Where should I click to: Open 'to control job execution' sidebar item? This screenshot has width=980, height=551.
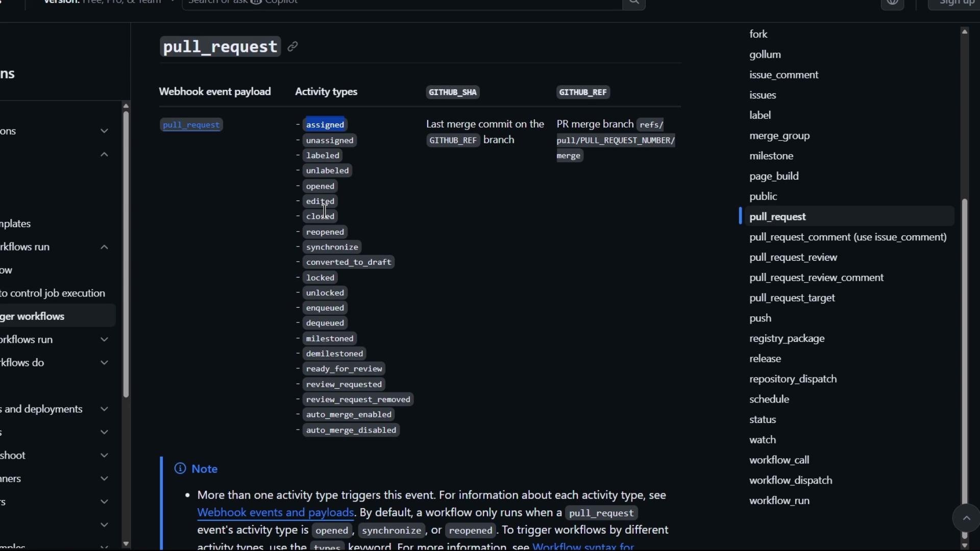(53, 293)
